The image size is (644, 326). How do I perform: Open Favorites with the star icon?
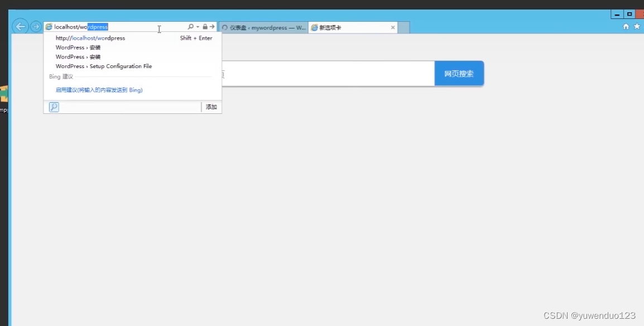point(637,26)
